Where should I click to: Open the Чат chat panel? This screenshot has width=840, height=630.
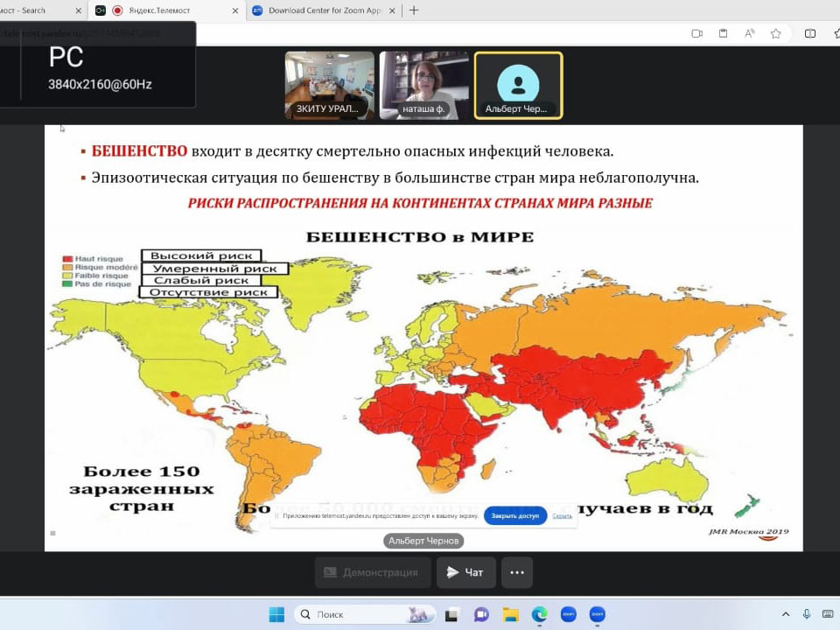tap(465, 572)
